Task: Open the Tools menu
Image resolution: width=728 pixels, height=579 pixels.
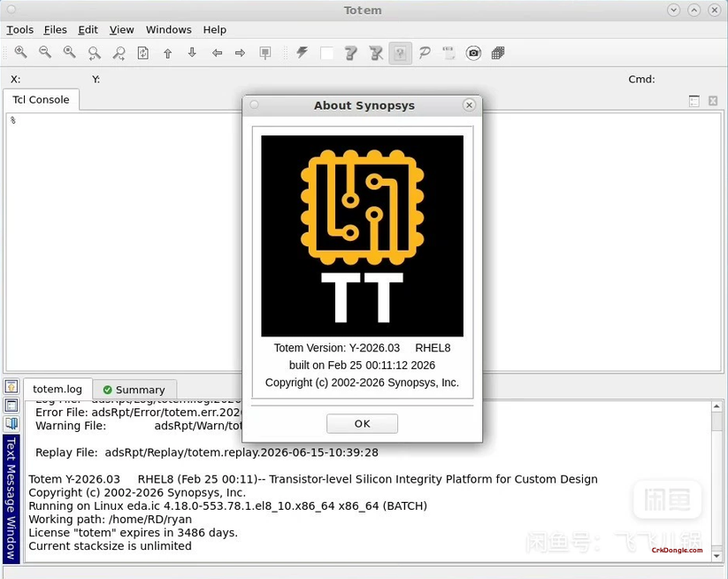Action: click(x=20, y=30)
